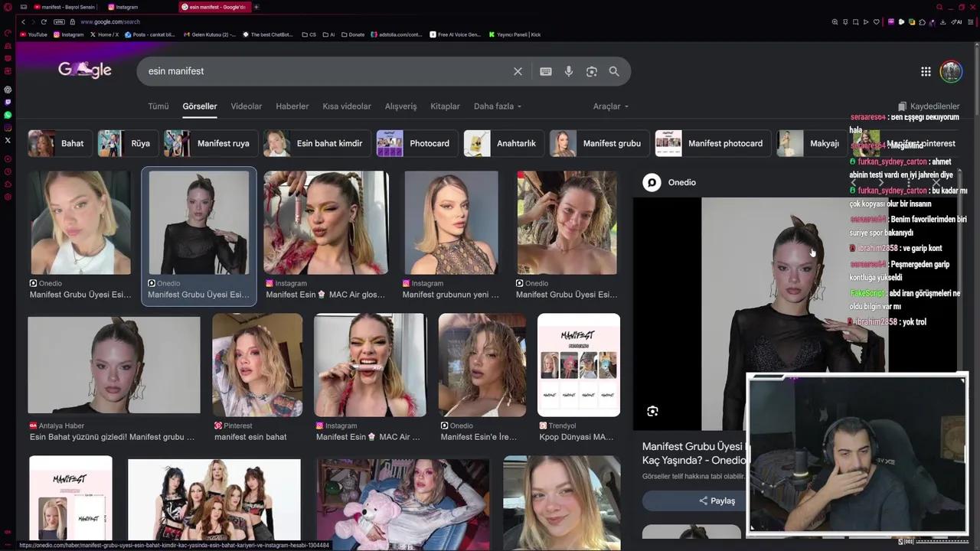The width and height of the screenshot is (980, 551).
Task: Open Google account profile avatar
Action: tap(950, 71)
